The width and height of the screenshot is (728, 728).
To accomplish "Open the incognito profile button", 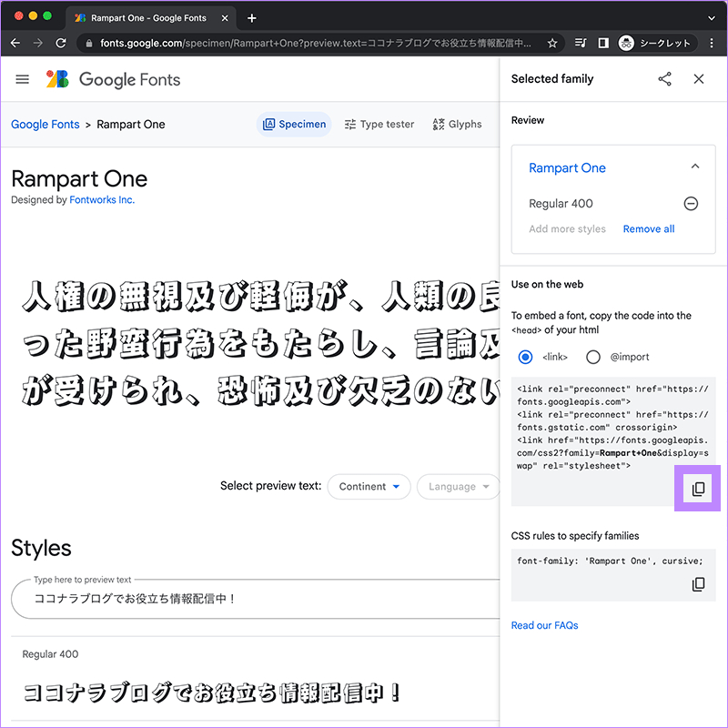I will tap(657, 43).
